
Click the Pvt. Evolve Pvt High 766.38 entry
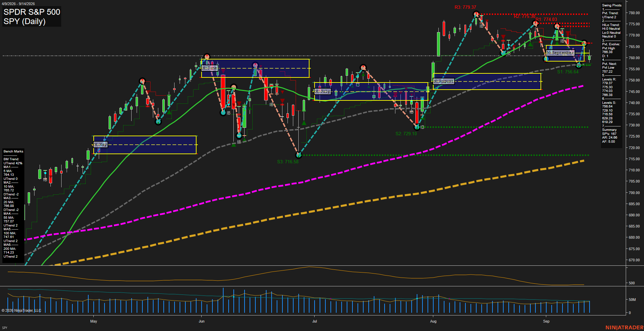point(611,48)
